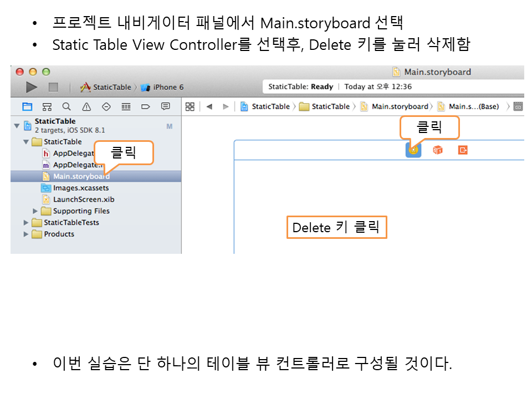The height and width of the screenshot is (399, 532).
Task: Go back using jump bar left arrow
Action: (x=209, y=106)
